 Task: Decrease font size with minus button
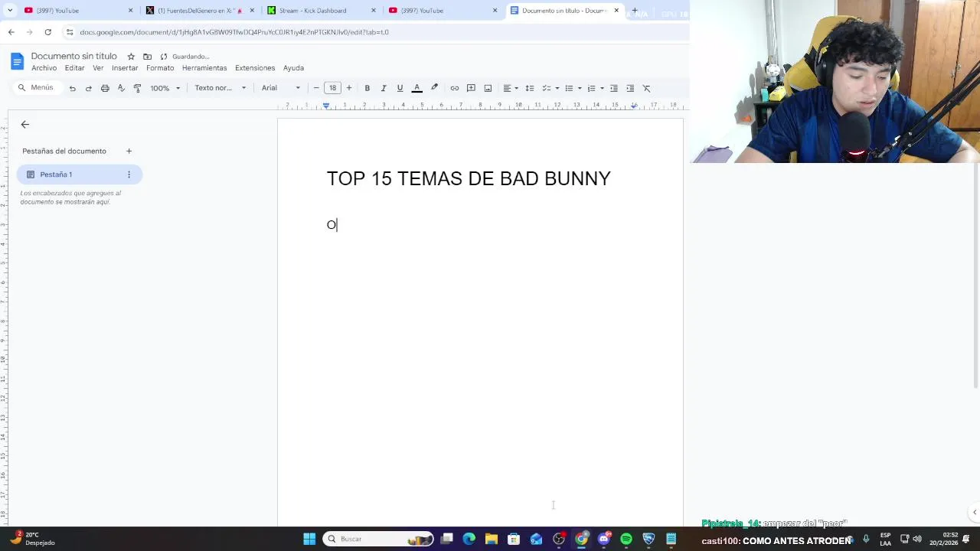coord(316,88)
